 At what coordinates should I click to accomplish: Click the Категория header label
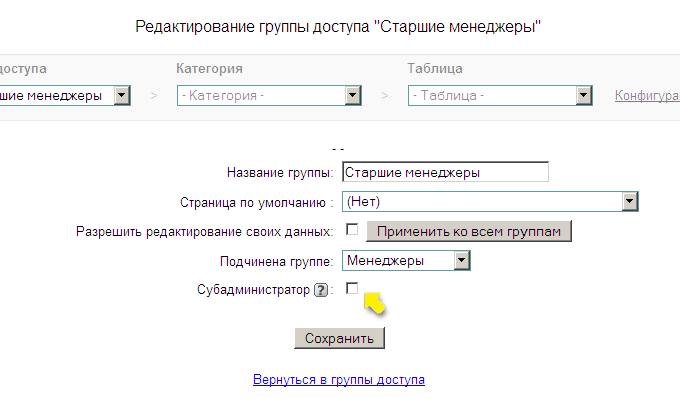pyautogui.click(x=209, y=69)
